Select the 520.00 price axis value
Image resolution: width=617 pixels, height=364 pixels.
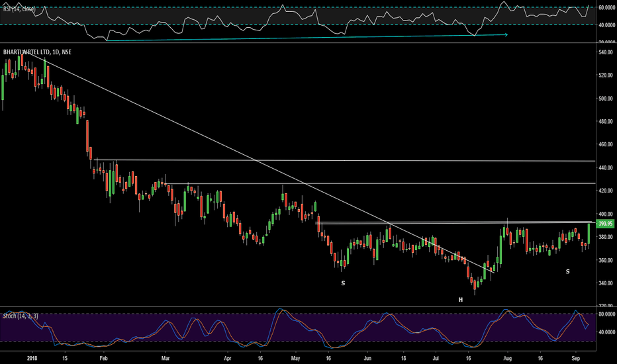click(x=606, y=75)
